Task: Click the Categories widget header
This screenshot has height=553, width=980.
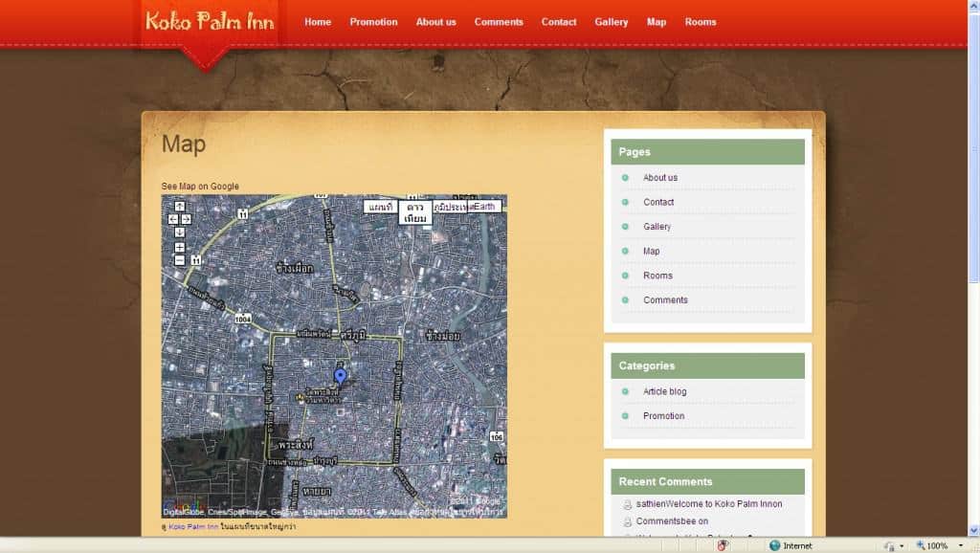Action: point(707,365)
